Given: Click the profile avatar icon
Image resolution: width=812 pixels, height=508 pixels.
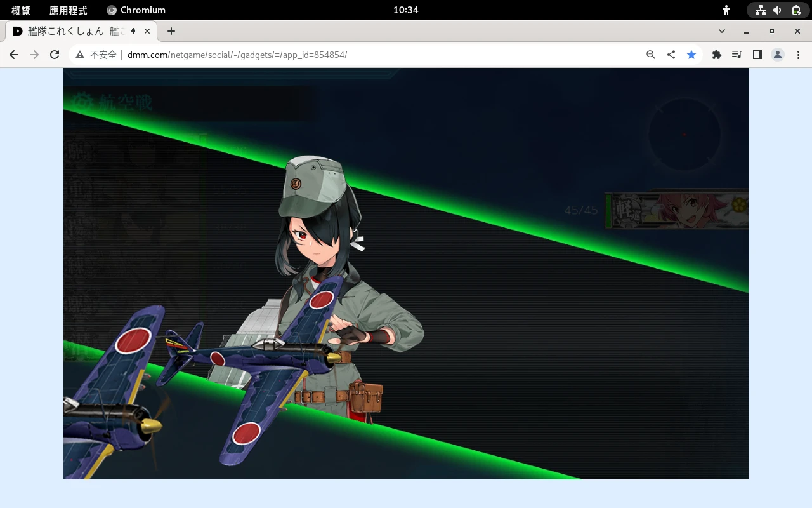Looking at the screenshot, I should (x=777, y=55).
